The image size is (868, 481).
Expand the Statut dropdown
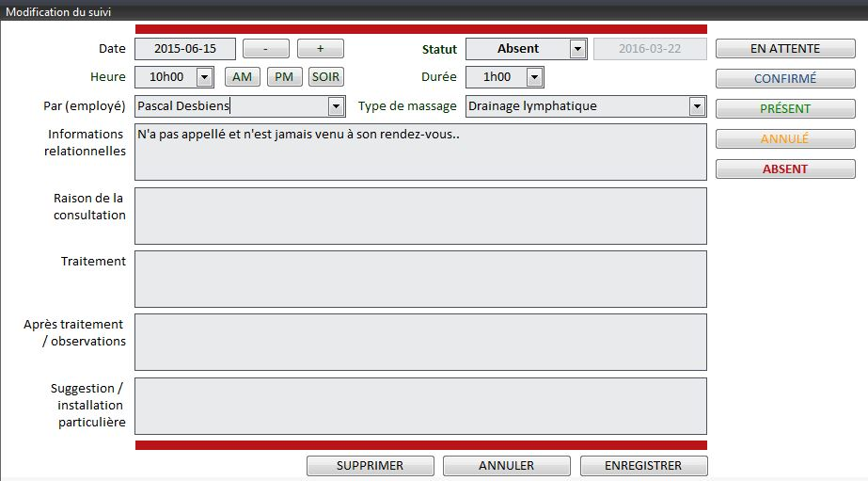577,49
